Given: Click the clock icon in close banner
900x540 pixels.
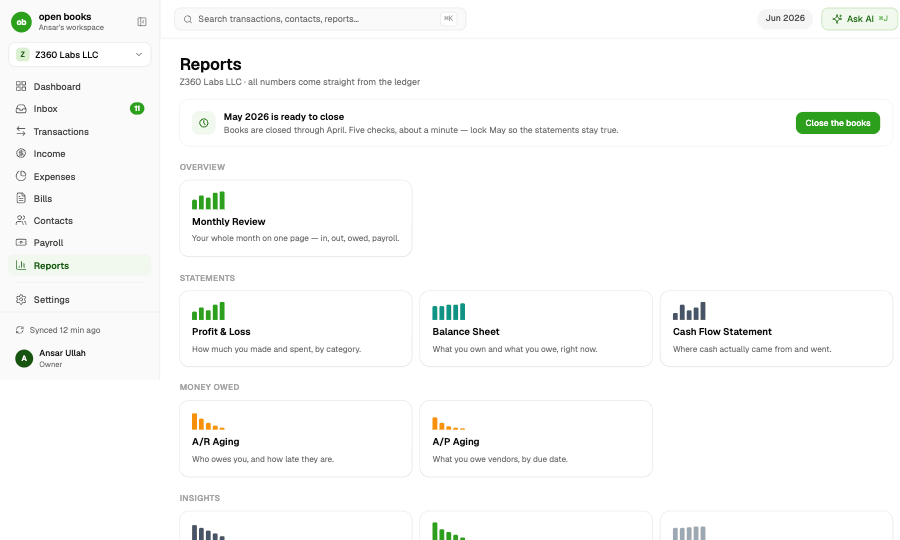Looking at the screenshot, I should [204, 123].
